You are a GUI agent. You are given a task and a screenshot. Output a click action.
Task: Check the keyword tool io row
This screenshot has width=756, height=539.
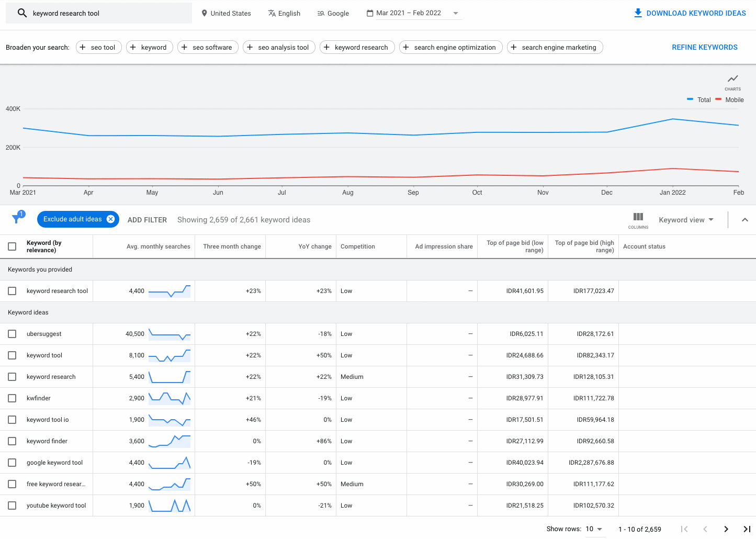[12, 420]
